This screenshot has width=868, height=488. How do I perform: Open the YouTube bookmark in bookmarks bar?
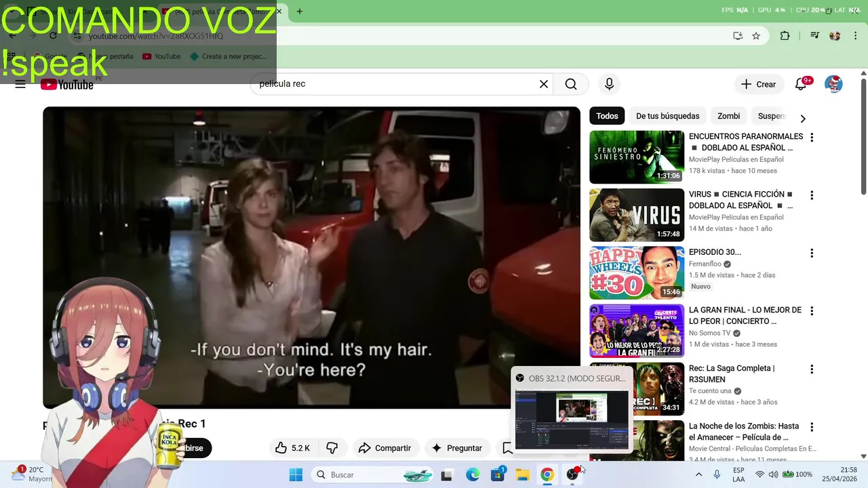click(161, 56)
